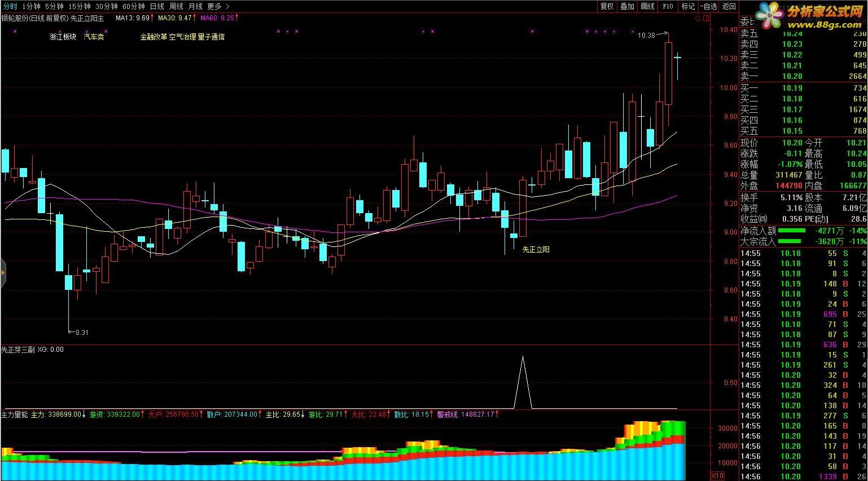This screenshot has width=868, height=481.
Task: Select the 60分钟 period tab
Action: [x=134, y=6]
